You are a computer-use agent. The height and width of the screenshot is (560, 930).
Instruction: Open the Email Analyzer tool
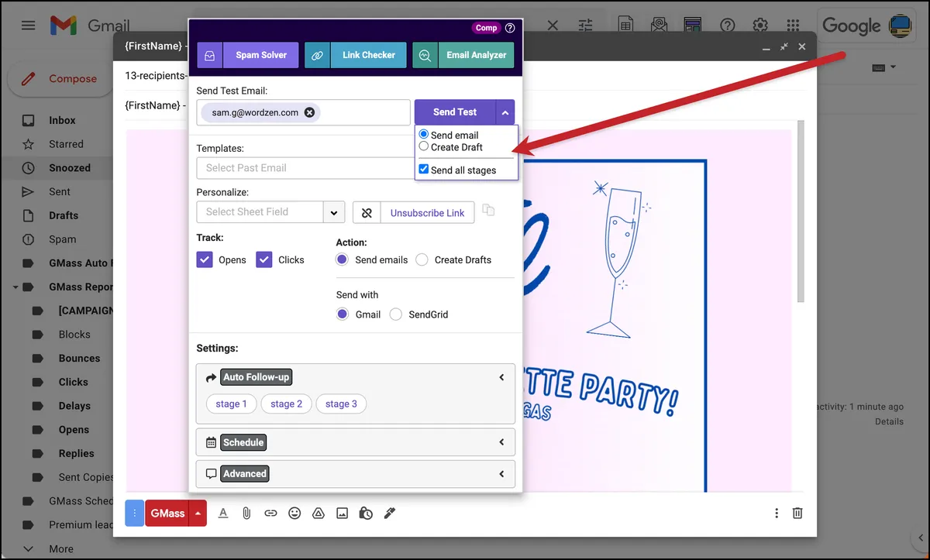tap(477, 55)
